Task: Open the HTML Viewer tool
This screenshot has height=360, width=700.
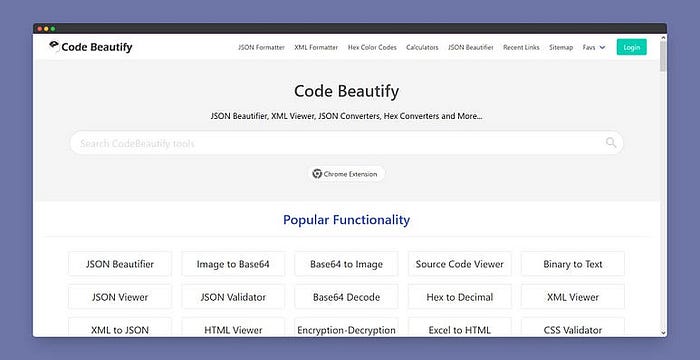Action: (233, 327)
